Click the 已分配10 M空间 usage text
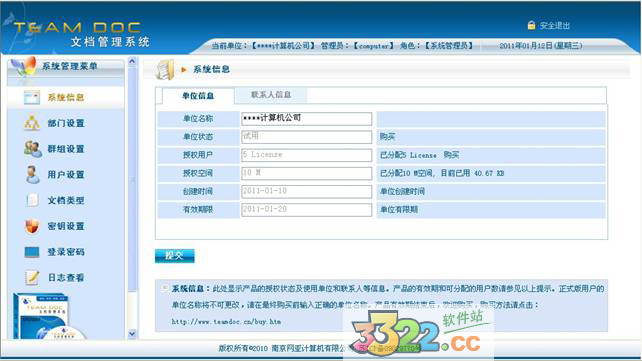This screenshot has height=361, width=642. coord(442,173)
